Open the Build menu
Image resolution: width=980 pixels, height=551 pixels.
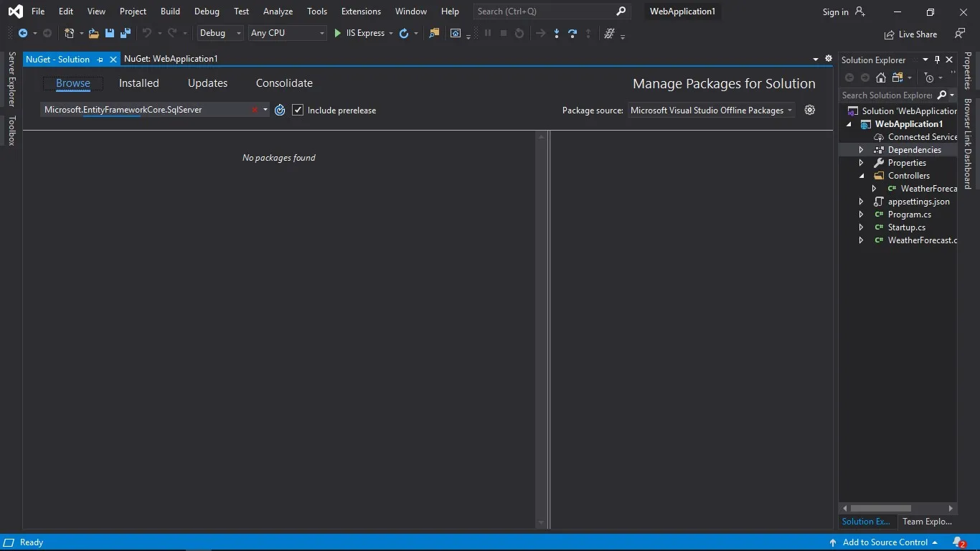[170, 11]
